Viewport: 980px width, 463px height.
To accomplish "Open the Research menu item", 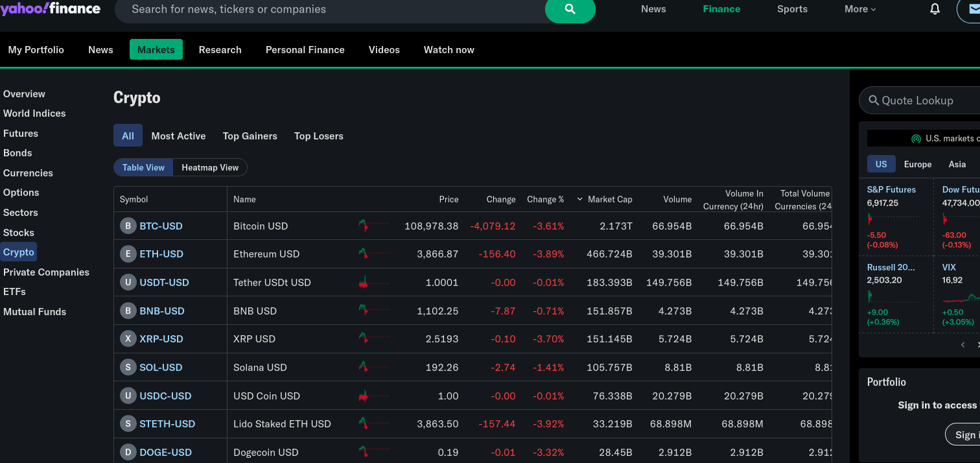I will pyautogui.click(x=220, y=50).
